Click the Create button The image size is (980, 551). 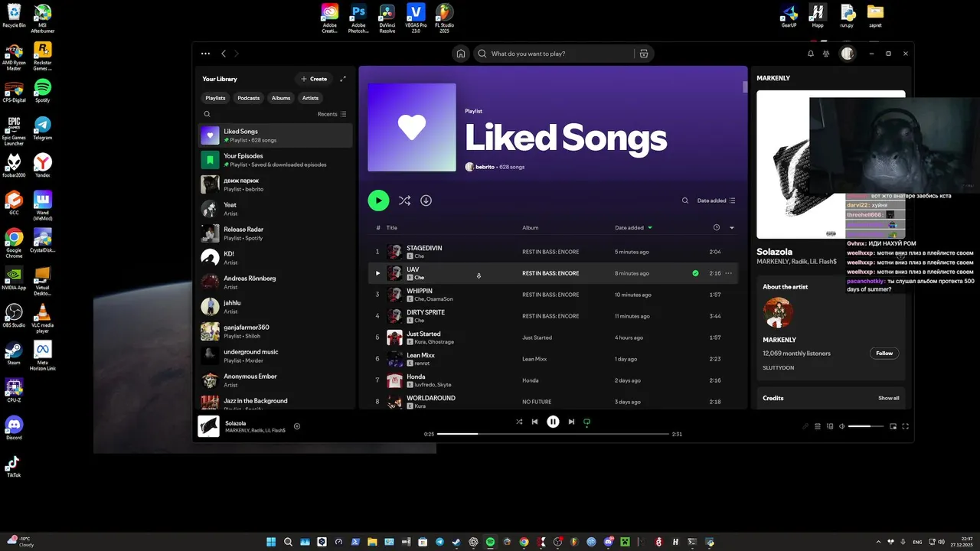pyautogui.click(x=314, y=79)
